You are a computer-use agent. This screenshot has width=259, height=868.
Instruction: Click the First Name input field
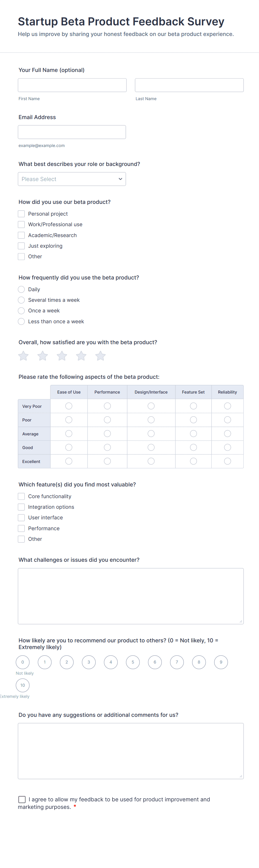72,85
